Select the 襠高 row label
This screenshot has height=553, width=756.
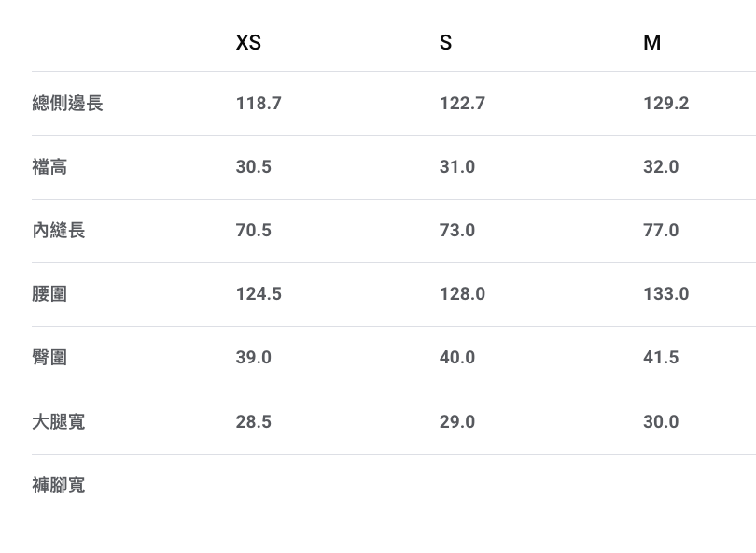pyautogui.click(x=49, y=167)
